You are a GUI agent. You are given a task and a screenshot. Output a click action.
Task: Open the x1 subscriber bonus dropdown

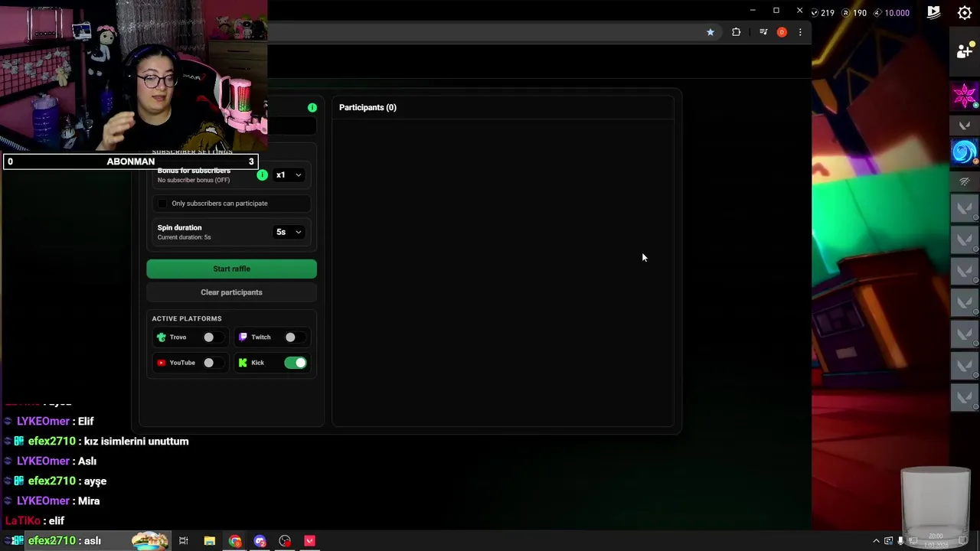[289, 175]
